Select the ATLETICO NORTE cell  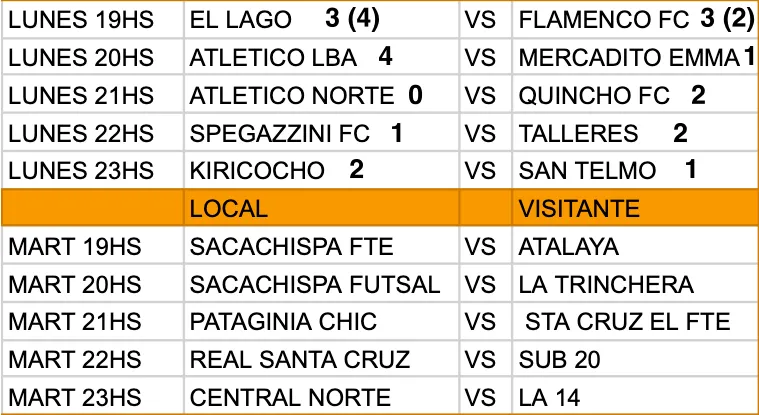coord(320,96)
